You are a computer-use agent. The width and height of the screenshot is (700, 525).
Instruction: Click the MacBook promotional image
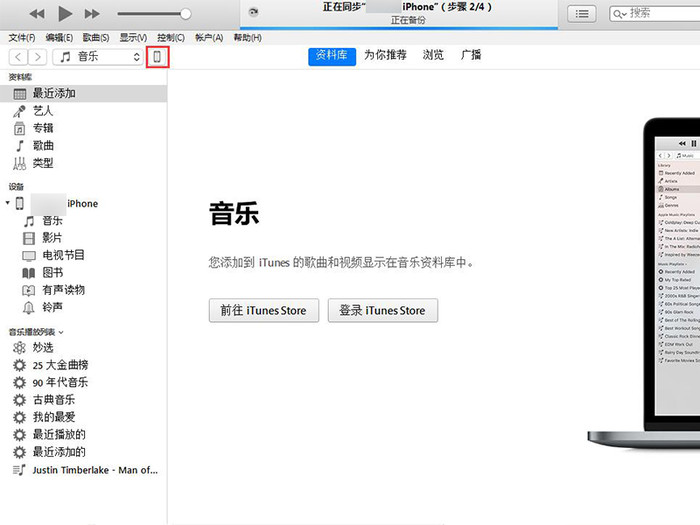644,284
